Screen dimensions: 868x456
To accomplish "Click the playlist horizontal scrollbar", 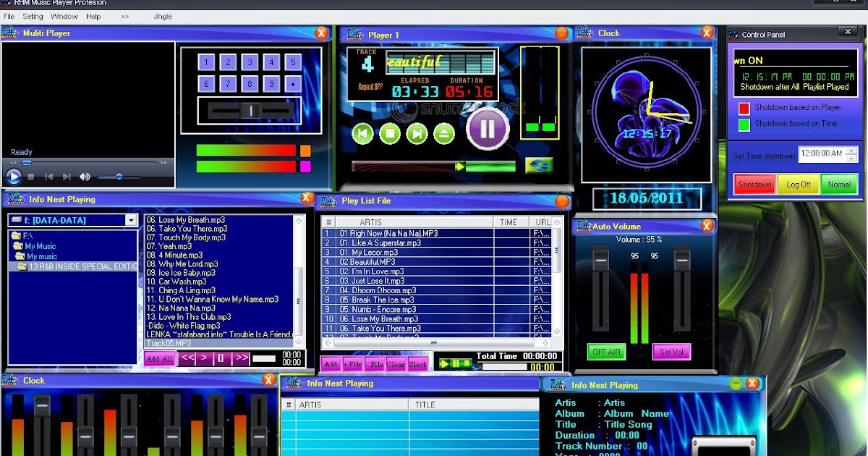I will point(437,343).
